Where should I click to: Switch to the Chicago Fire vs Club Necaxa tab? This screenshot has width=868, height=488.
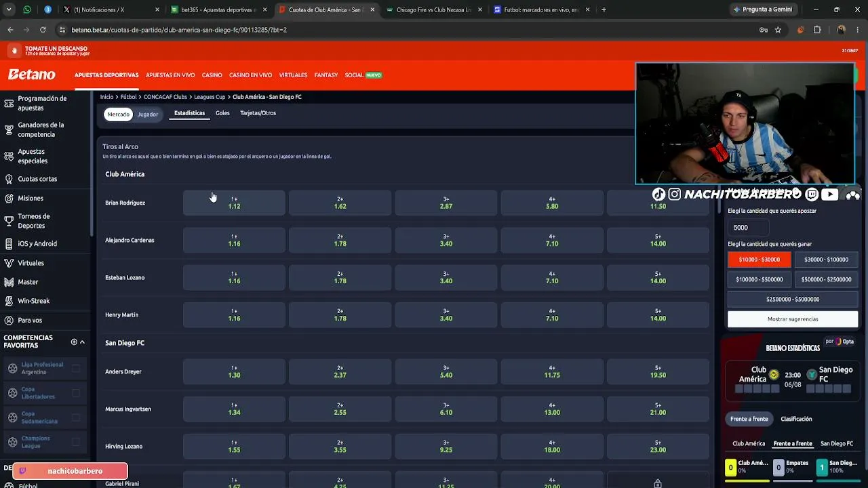(x=433, y=9)
